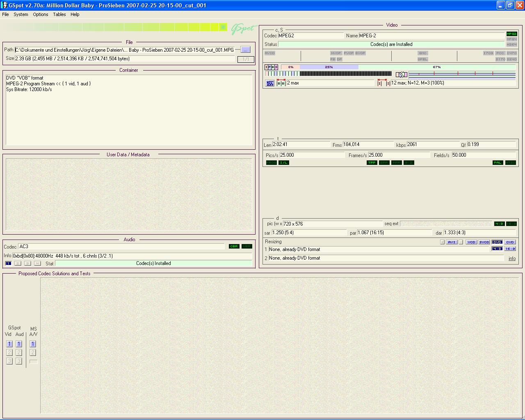Select VCD resizing target

(471, 242)
